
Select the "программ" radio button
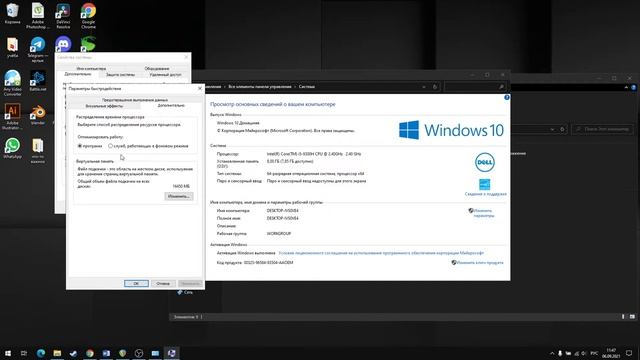pos(80,146)
